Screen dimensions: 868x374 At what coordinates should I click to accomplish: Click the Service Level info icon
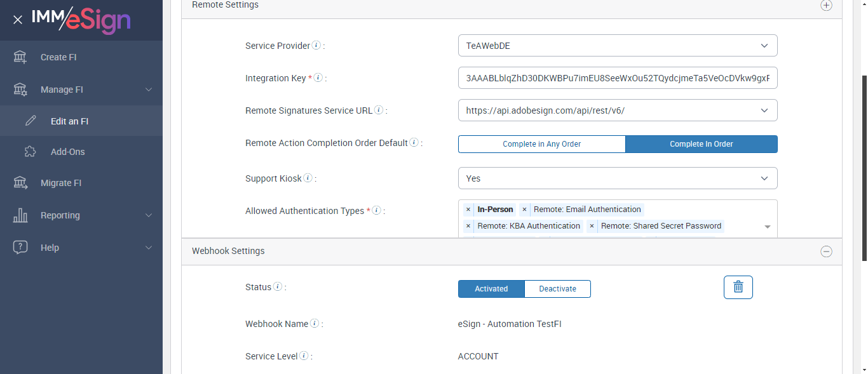pos(304,356)
